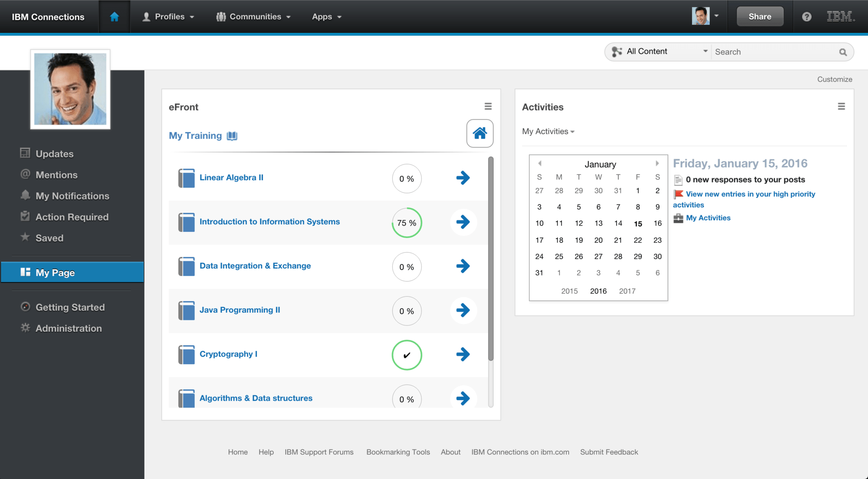Image resolution: width=868 pixels, height=479 pixels.
Task: Click IBM Connections brand title
Action: point(48,17)
